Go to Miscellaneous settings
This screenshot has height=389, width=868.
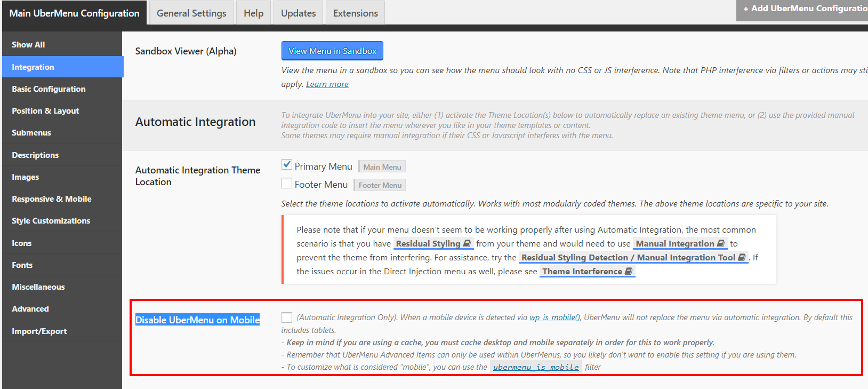(62, 287)
